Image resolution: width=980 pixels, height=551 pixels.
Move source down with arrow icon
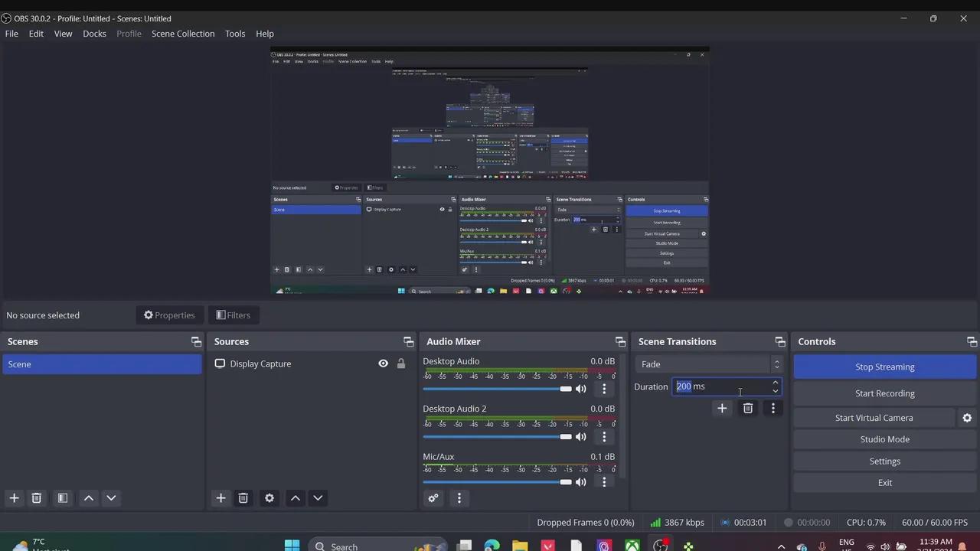(x=318, y=498)
